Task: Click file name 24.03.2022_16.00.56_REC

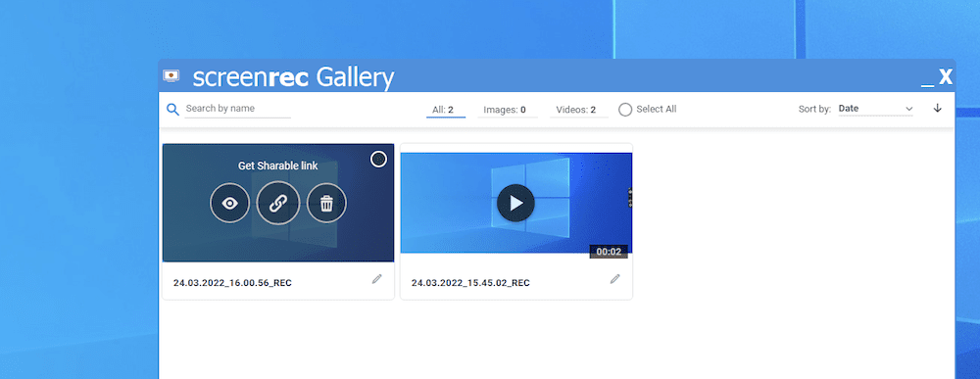Action: [232, 283]
